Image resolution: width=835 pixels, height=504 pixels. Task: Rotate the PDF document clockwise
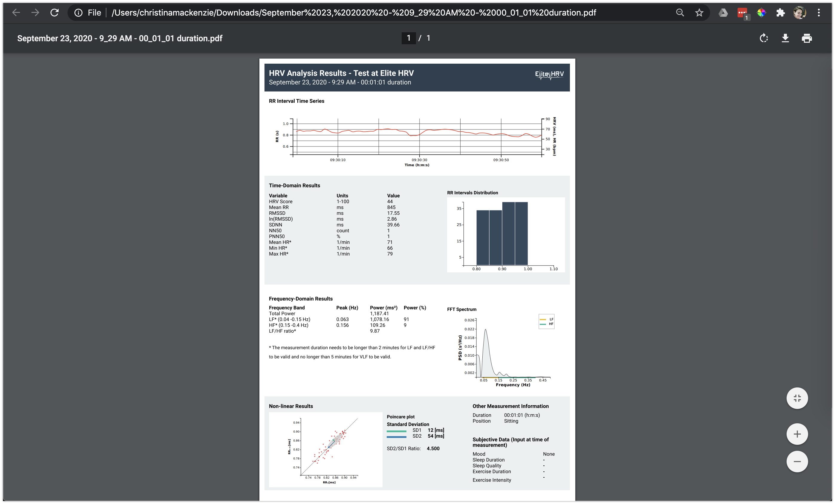pos(764,38)
